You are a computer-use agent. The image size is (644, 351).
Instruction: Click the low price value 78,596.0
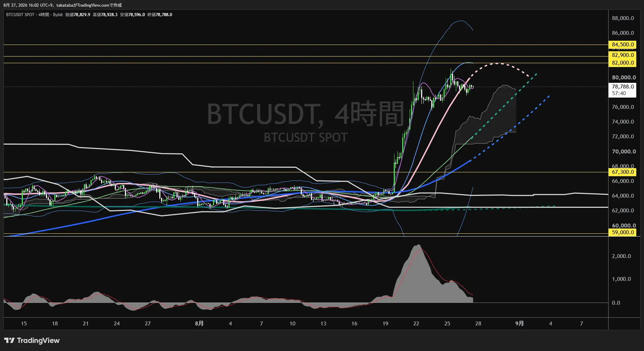137,15
